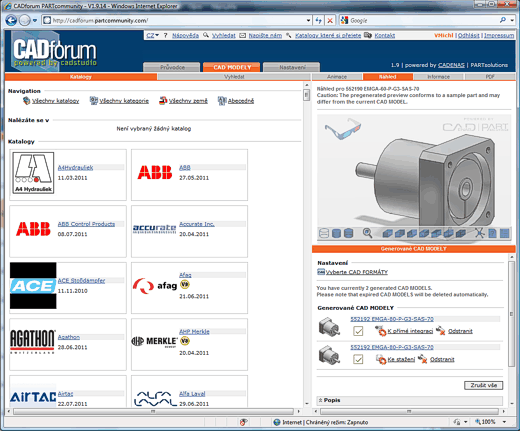Click the browser Refresh icon
This screenshot has width=520, height=431.
(x=319, y=21)
